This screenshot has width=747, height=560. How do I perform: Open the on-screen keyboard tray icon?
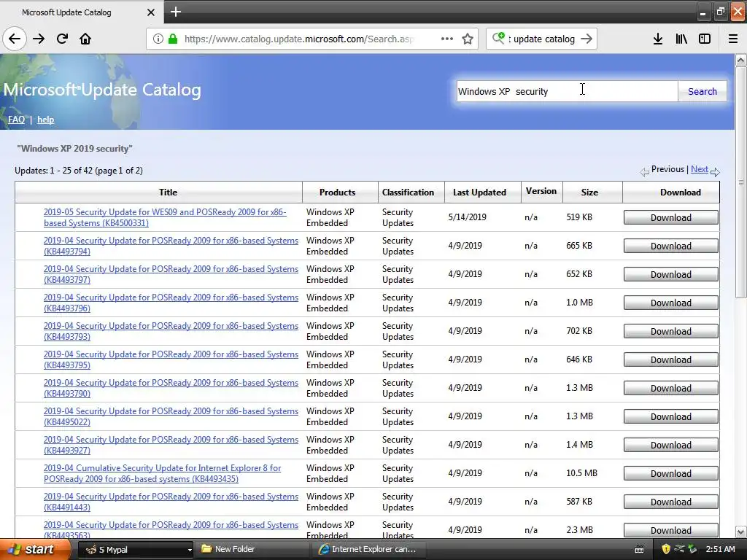(639, 550)
